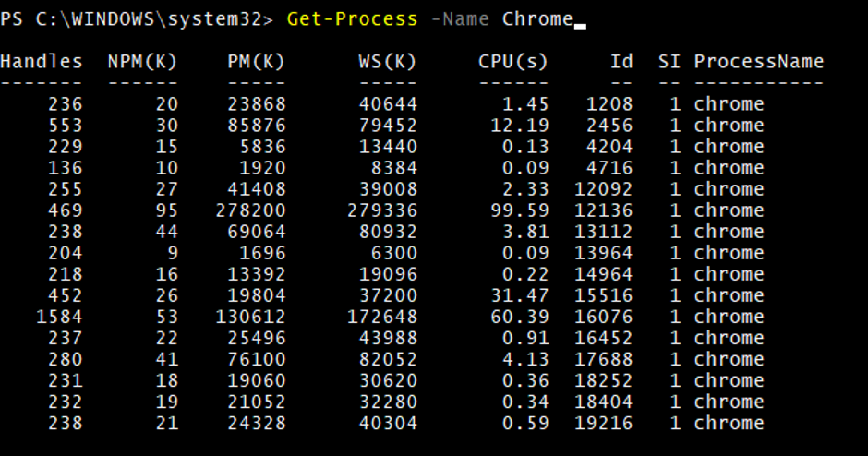This screenshot has height=456, width=868.
Task: Click the SI column header
Action: click(669, 62)
